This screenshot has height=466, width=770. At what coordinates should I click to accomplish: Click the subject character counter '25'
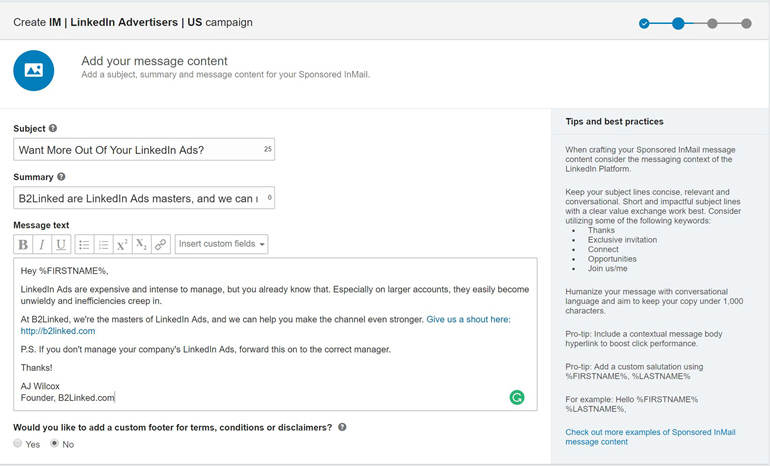click(x=268, y=149)
